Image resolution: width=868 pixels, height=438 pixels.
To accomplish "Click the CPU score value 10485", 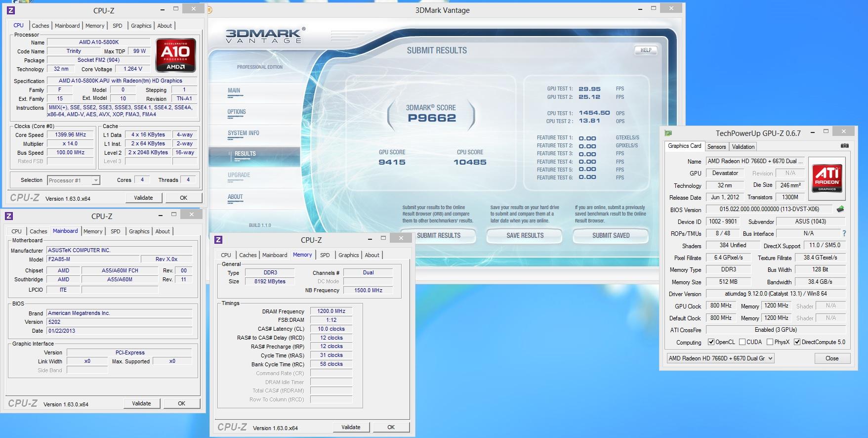I will pyautogui.click(x=470, y=162).
